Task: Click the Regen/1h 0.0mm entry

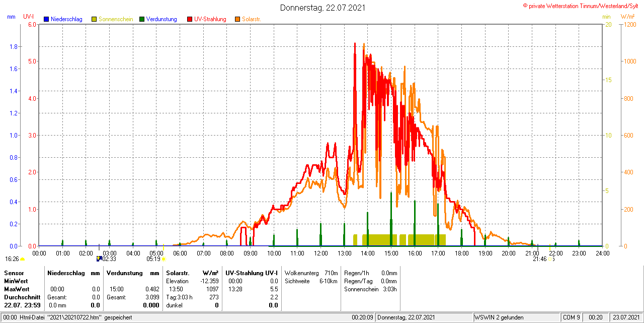Action: 371,273
